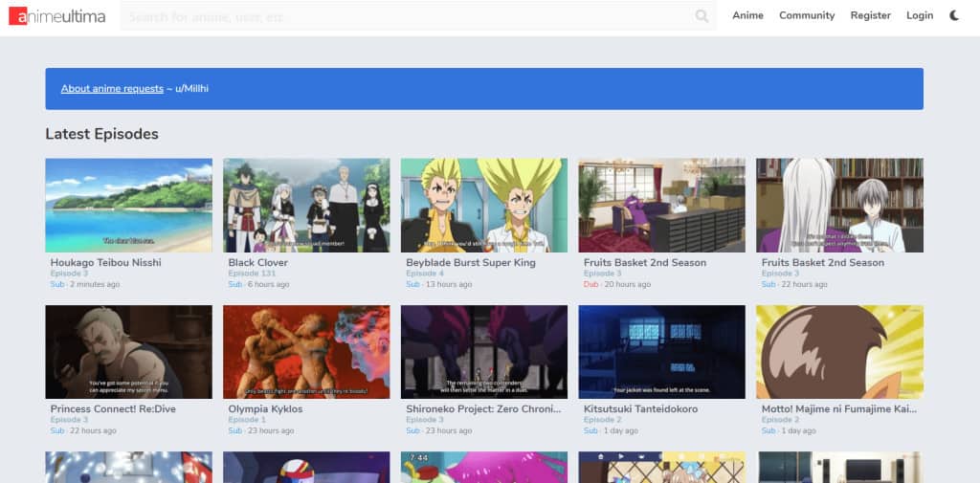
Task: Open the About anime requests link
Action: coord(112,89)
